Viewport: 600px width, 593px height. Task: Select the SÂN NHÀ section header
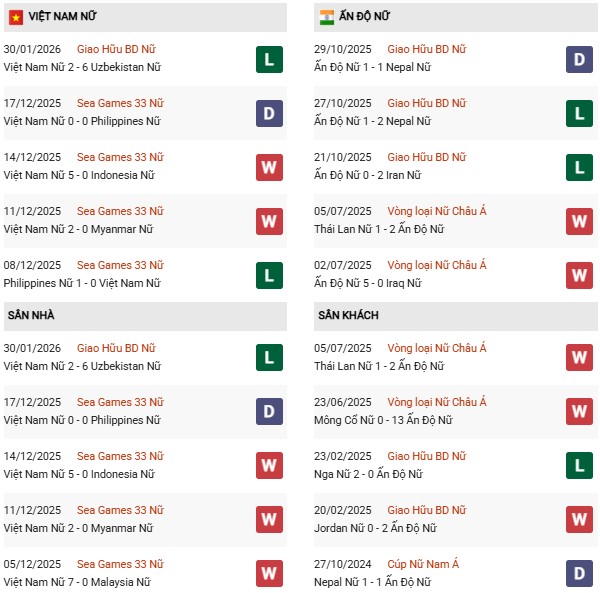point(31,316)
